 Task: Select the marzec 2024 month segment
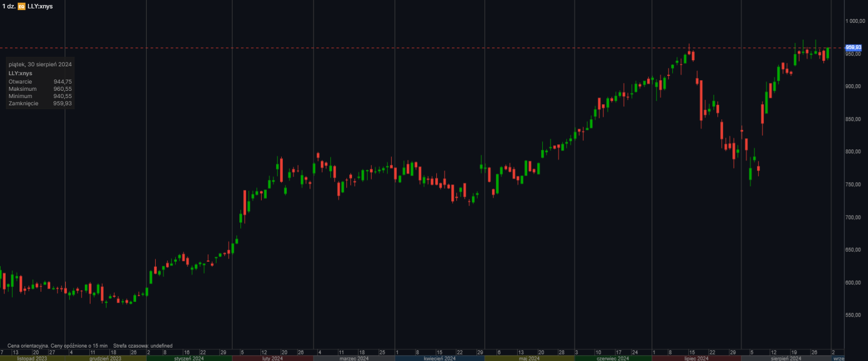(354, 358)
